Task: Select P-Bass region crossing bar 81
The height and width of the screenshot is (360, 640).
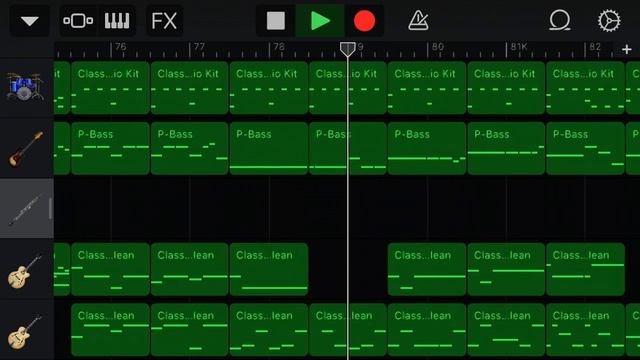Action: pyautogui.click(x=506, y=149)
